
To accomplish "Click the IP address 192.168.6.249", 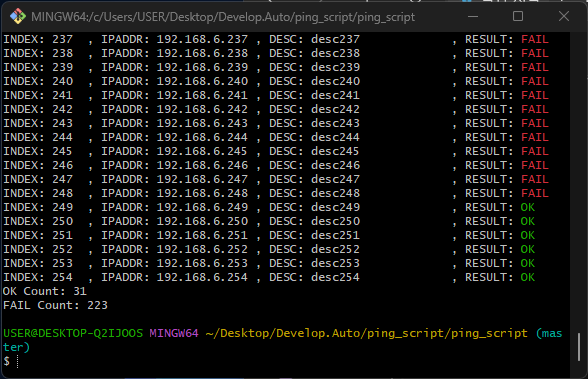I will [x=202, y=207].
